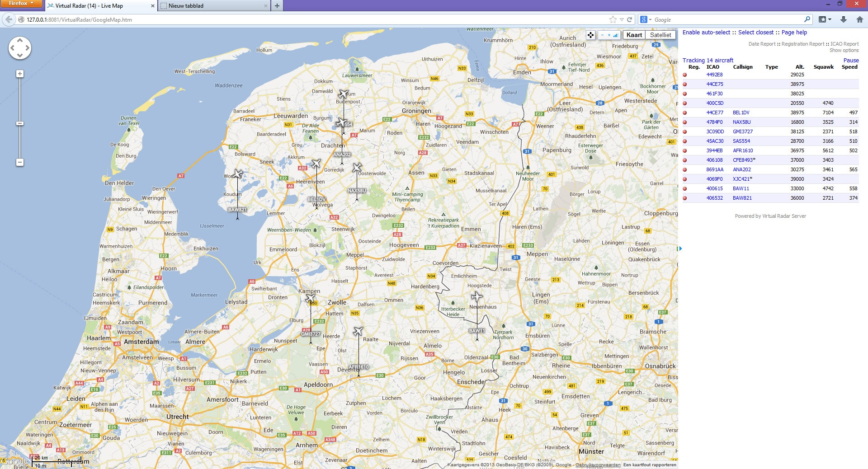Open the Date Report link
868x469 pixels.
(762, 44)
